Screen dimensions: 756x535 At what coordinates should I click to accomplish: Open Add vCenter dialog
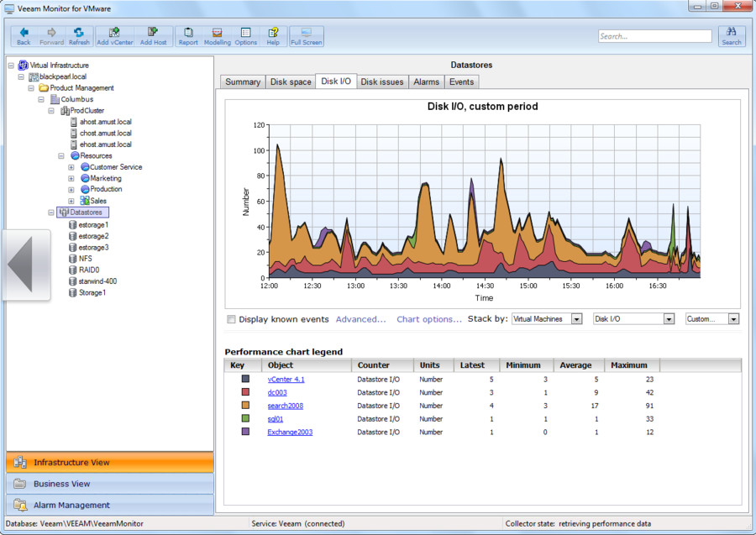[115, 36]
